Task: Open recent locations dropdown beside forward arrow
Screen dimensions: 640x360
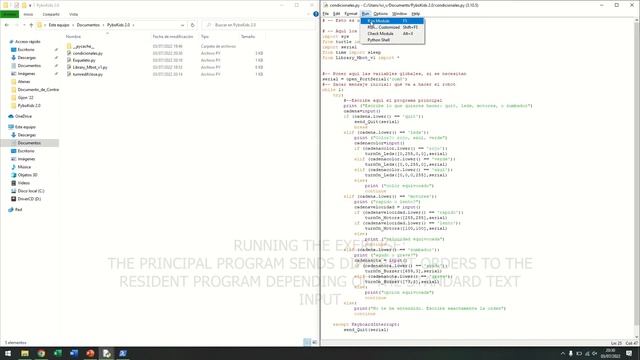Action: [x=24, y=25]
